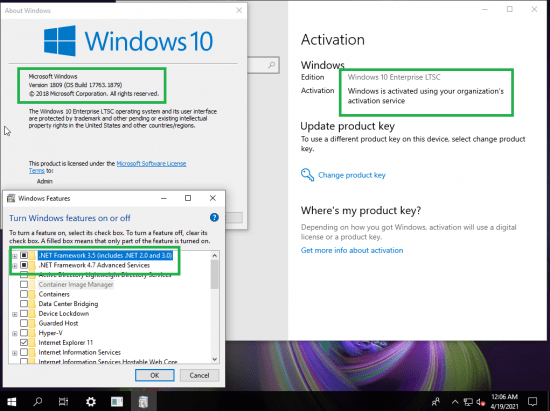Expand .NET Framework 4.7 Advanced Services node
Screen dimensions: 550x411
[x=15, y=265]
